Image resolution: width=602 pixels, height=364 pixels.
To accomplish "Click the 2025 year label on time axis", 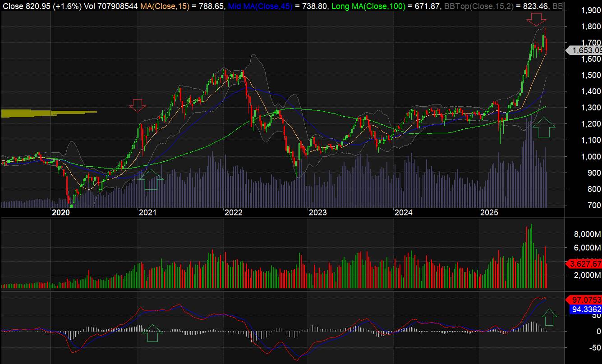I will tap(489, 212).
